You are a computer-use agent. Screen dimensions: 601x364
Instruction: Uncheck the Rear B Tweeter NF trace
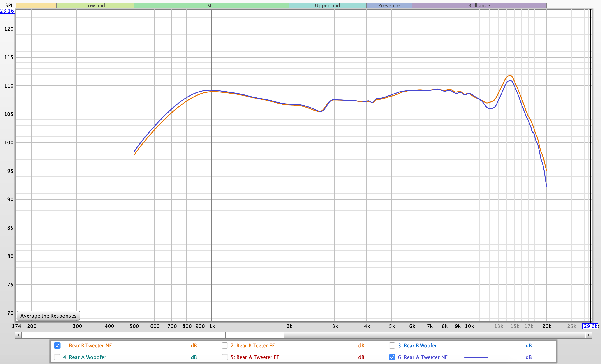(x=57, y=346)
